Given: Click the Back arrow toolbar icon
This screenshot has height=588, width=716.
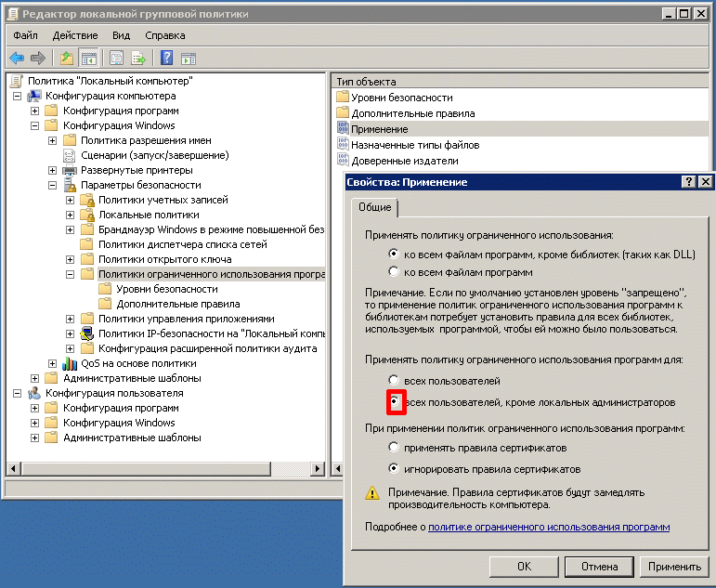Looking at the screenshot, I should pos(17,58).
